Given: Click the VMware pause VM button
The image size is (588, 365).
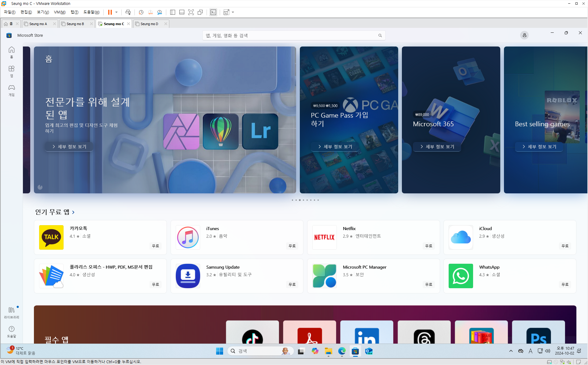Looking at the screenshot, I should coord(110,12).
